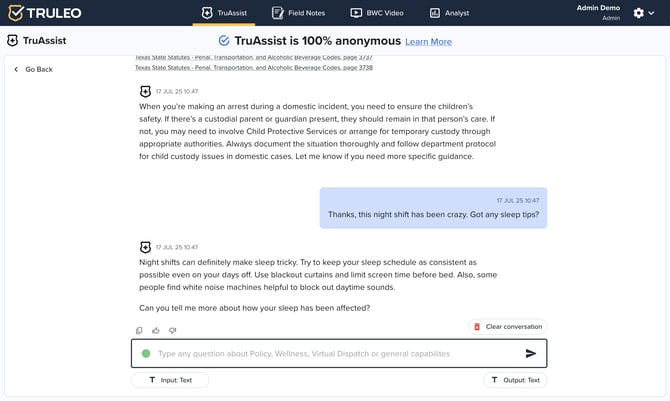Open Texas State Statutes page 3738 link

coord(253,68)
